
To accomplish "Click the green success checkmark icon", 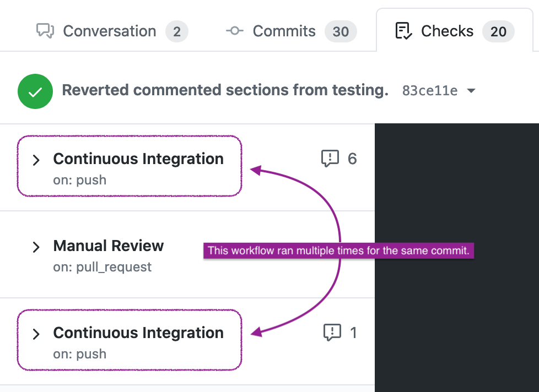I will pyautogui.click(x=35, y=90).
